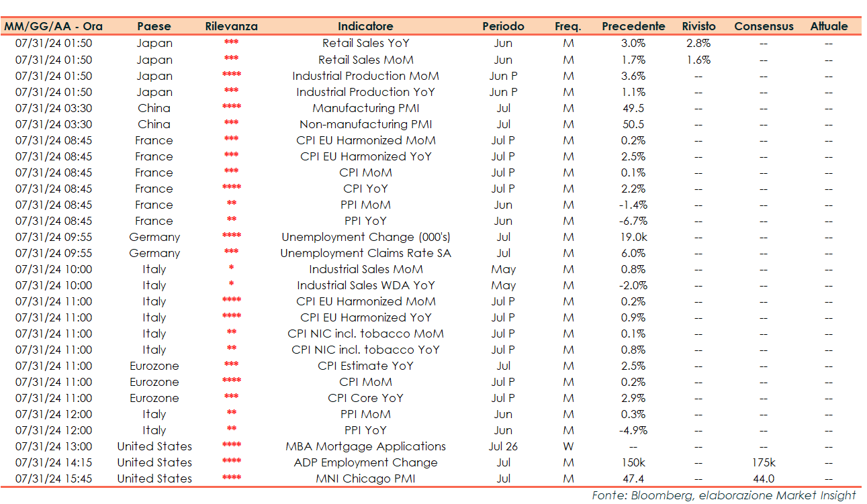Click the MBA Mortgage Applications indicator
This screenshot has height=504, width=867.
tap(365, 446)
